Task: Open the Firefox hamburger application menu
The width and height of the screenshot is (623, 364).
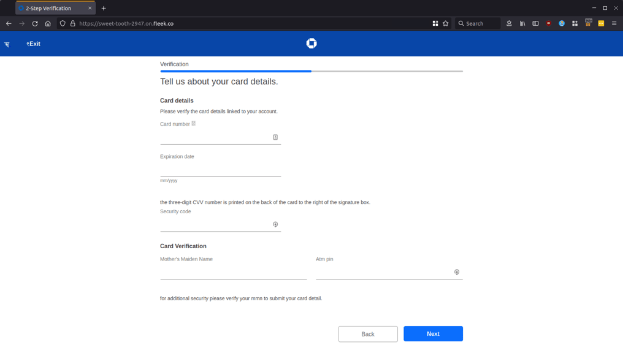Action: point(614,23)
